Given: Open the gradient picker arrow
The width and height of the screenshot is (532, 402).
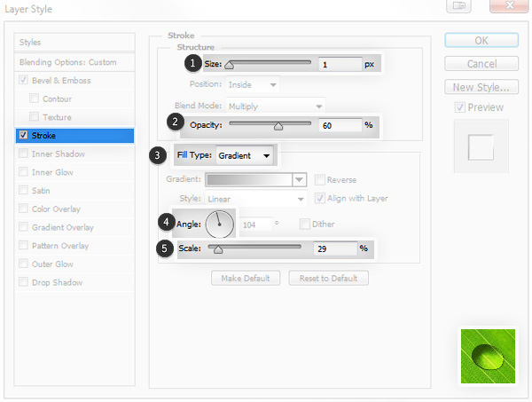Looking at the screenshot, I should (x=300, y=179).
